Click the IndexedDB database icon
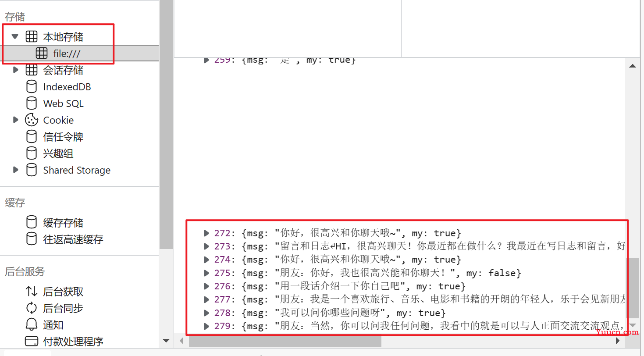Screen dimensions: 644x356 pos(32,86)
